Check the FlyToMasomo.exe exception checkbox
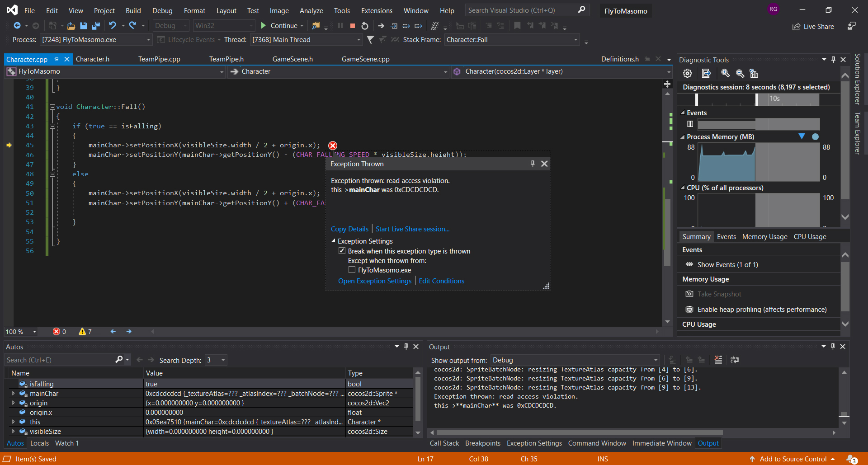The width and height of the screenshot is (868, 465). 352,270
